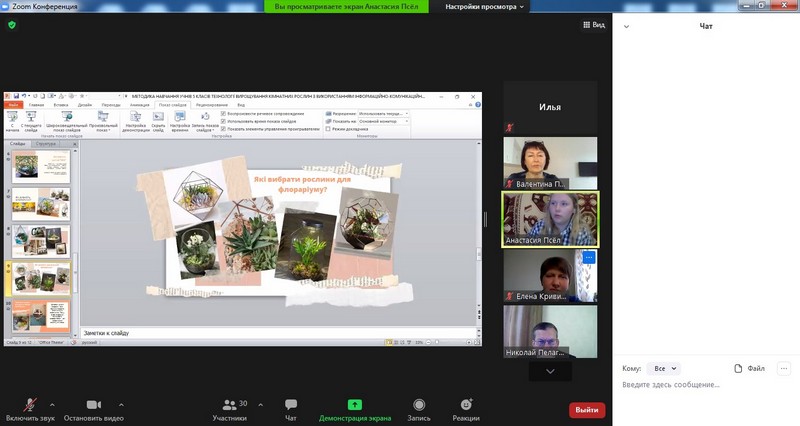This screenshot has height=426, width=800.
Task: Select Анастасия Псёл video tile
Action: [550, 219]
